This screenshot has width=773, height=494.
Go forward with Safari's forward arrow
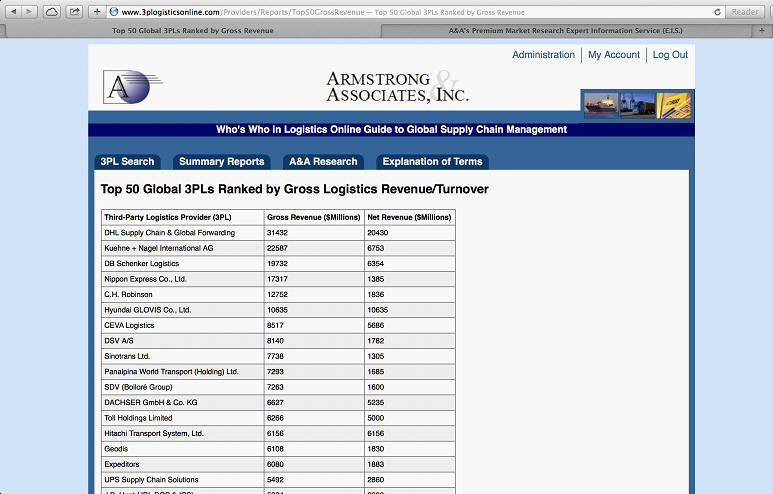30,11
